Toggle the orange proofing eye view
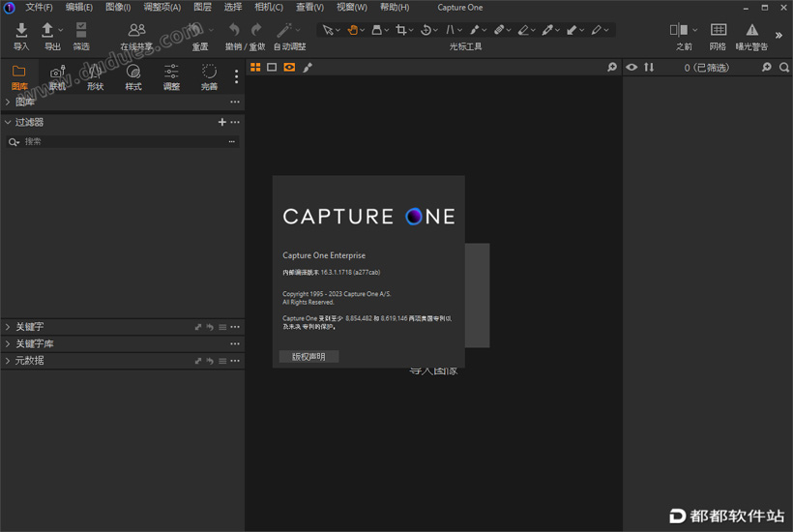Image resolution: width=793 pixels, height=532 pixels. 289,68
